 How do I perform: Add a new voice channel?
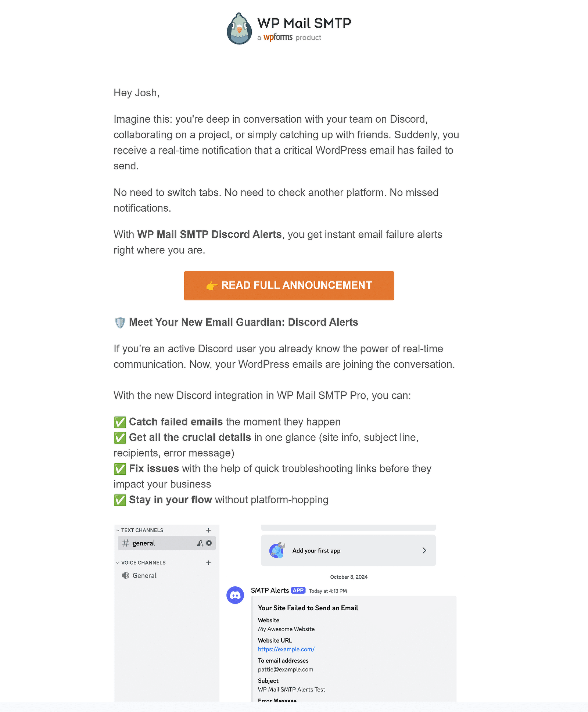point(208,562)
